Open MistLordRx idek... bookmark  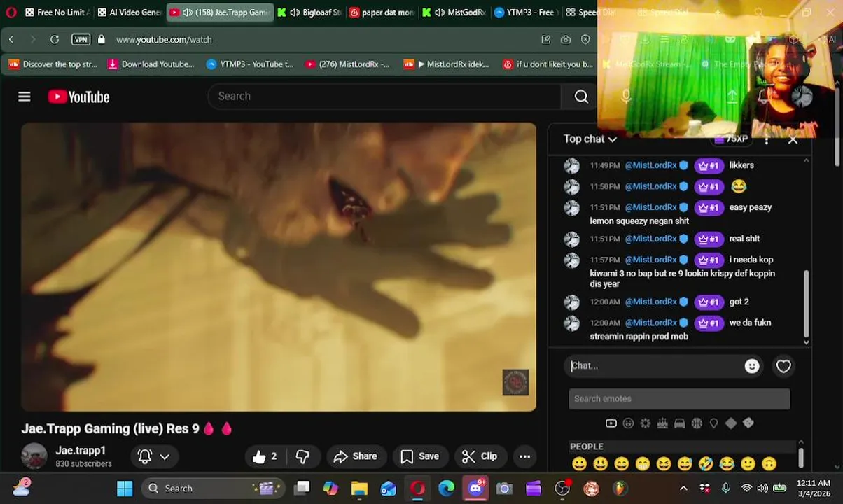[446, 64]
